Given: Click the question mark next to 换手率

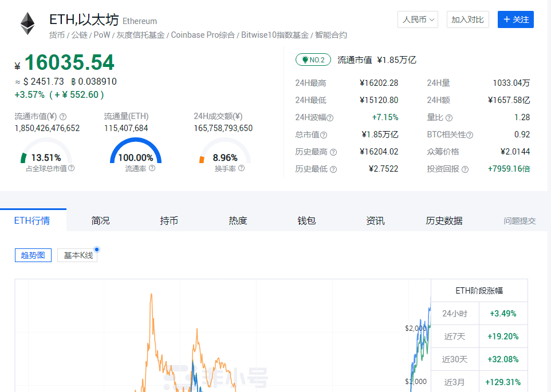Looking at the screenshot, I should point(241,167).
